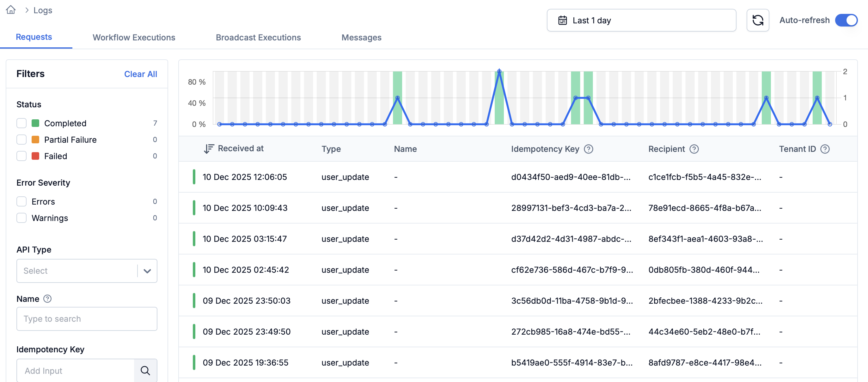This screenshot has height=382, width=868.
Task: Click Idempotency Key column help icon
Action: (x=588, y=149)
